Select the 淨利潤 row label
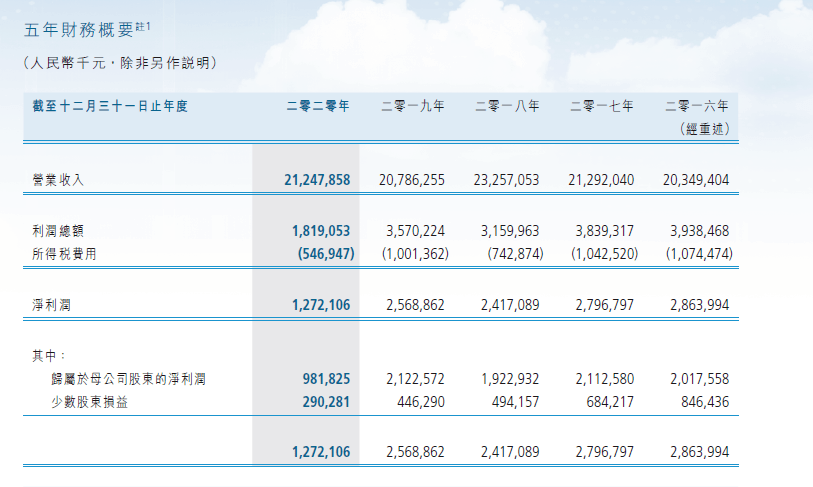This screenshot has height=487, width=813. [52, 304]
